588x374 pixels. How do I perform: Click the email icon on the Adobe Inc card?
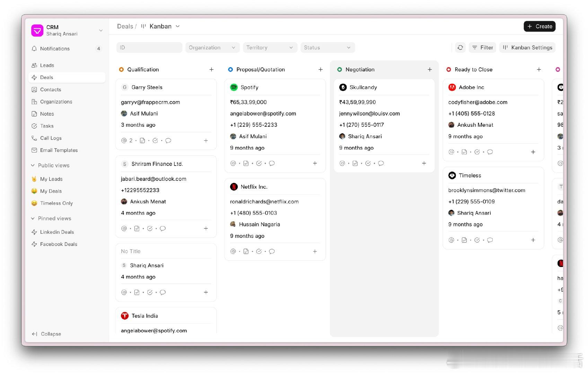point(451,152)
